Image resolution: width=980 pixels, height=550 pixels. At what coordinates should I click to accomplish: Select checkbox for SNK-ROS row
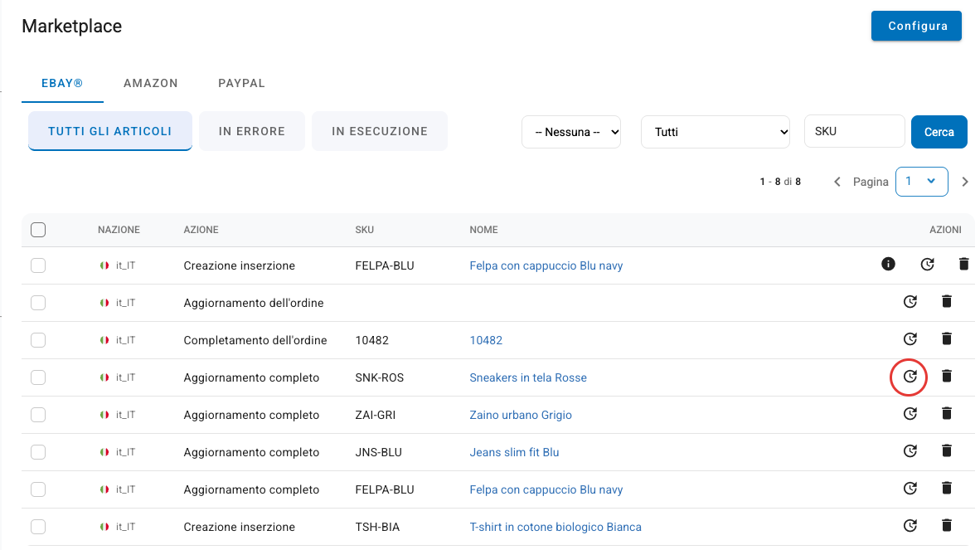tap(38, 377)
